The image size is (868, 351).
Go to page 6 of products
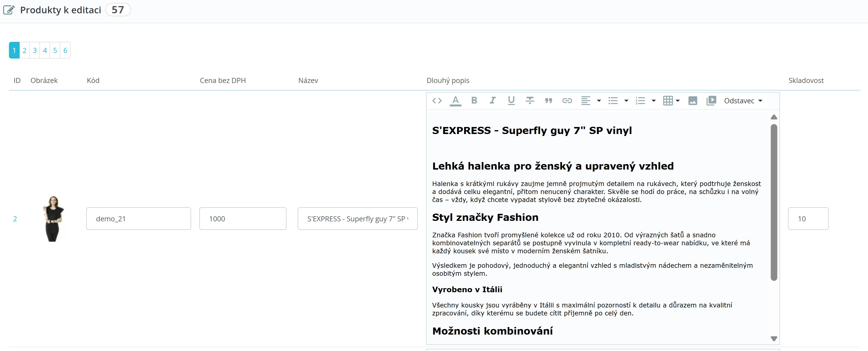pos(65,51)
